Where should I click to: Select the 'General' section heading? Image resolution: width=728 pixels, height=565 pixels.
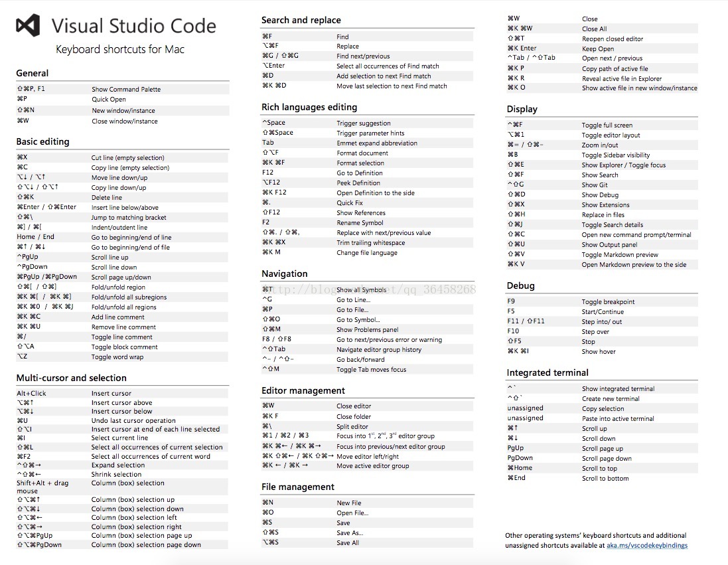point(32,73)
